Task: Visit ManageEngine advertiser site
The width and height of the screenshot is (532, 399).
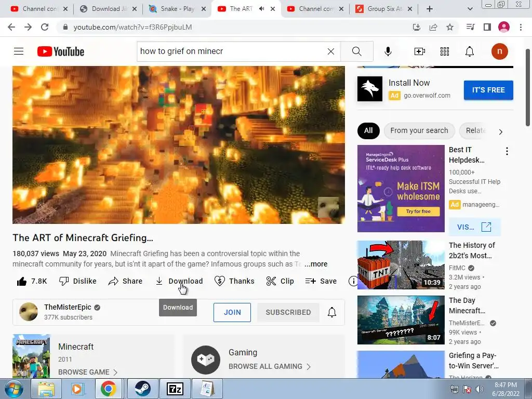Action: click(x=474, y=227)
